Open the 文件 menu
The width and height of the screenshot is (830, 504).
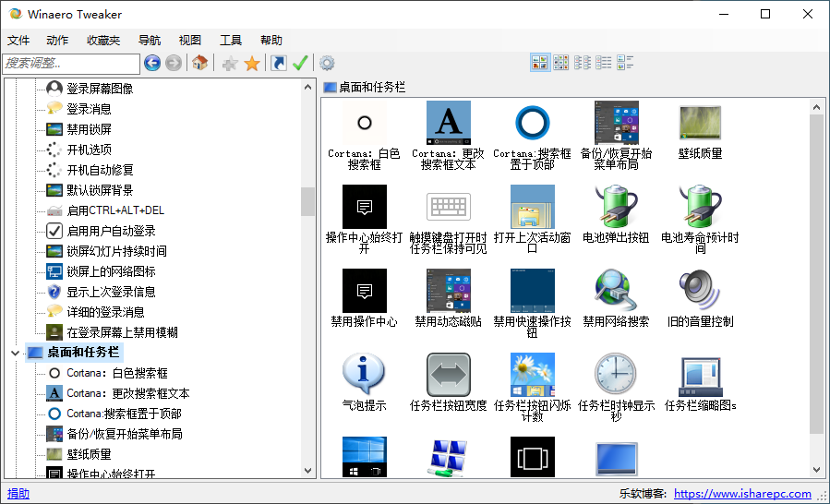coord(18,41)
